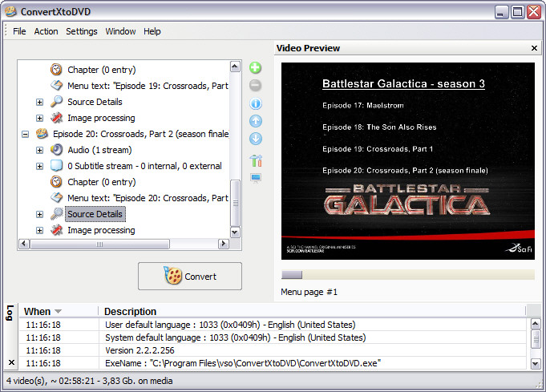The image size is (546, 392).
Task: Expand the Audio (1 stream) node
Action: click(40, 150)
